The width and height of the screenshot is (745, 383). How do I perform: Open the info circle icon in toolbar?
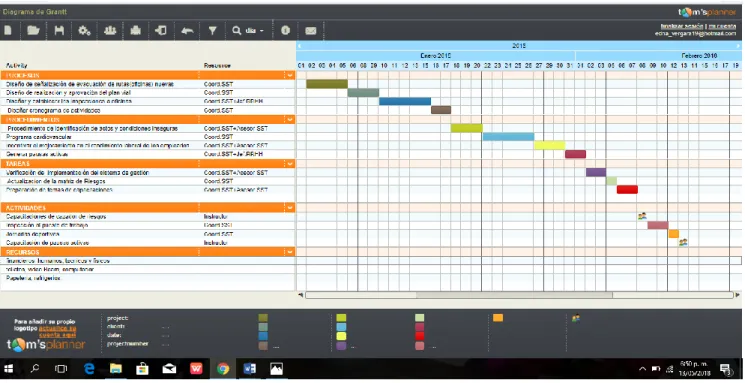coord(285,30)
